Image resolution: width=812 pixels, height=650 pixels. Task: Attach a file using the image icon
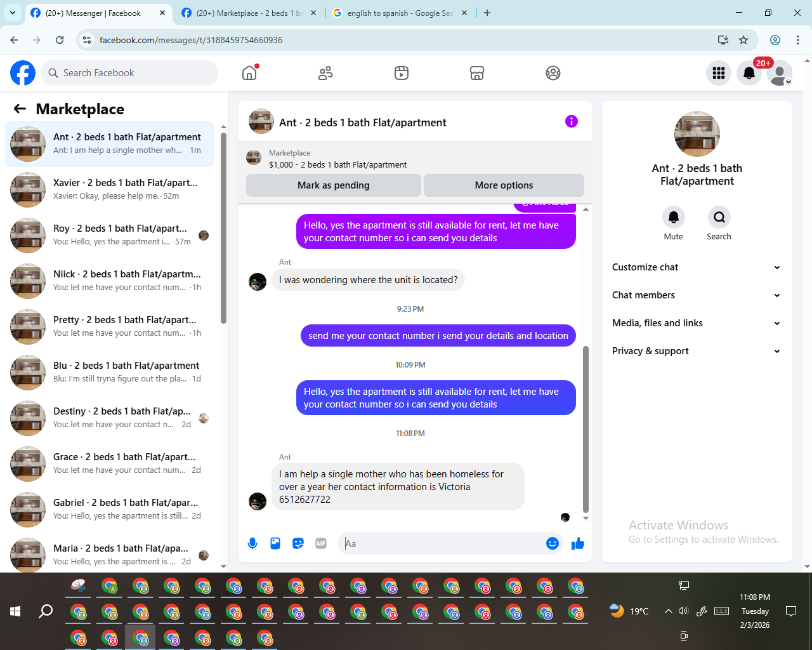[275, 543]
